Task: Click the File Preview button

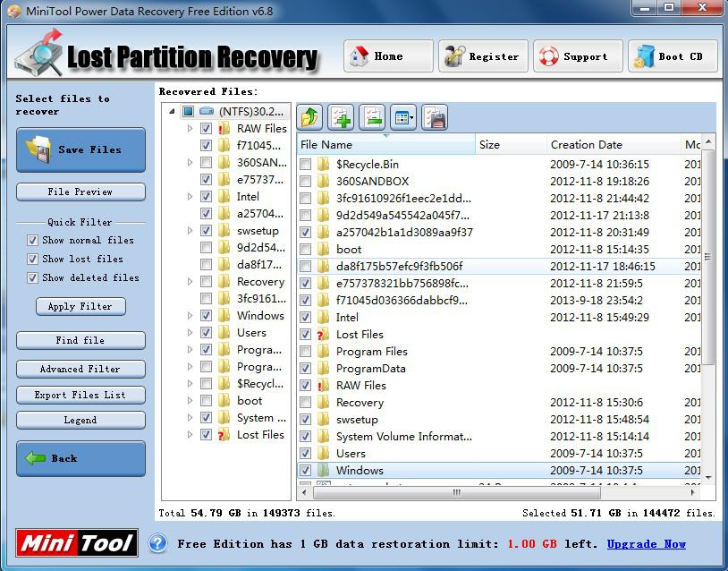Action: click(x=80, y=192)
